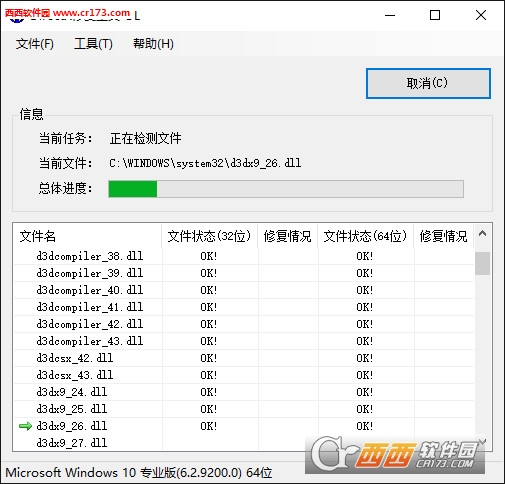Click the 文件名 column header
Image resolution: width=505 pixels, height=484 pixels.
point(87,236)
